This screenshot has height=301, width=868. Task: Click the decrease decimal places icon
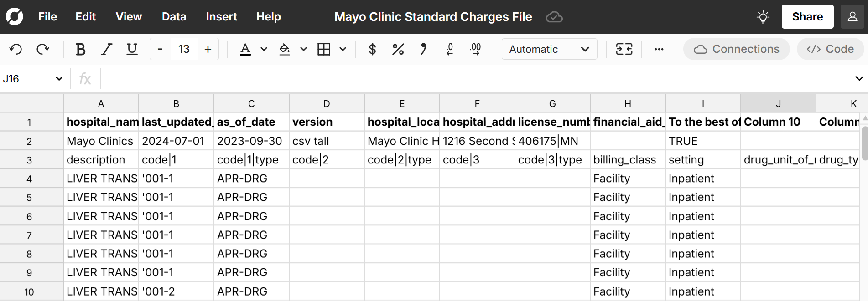450,49
